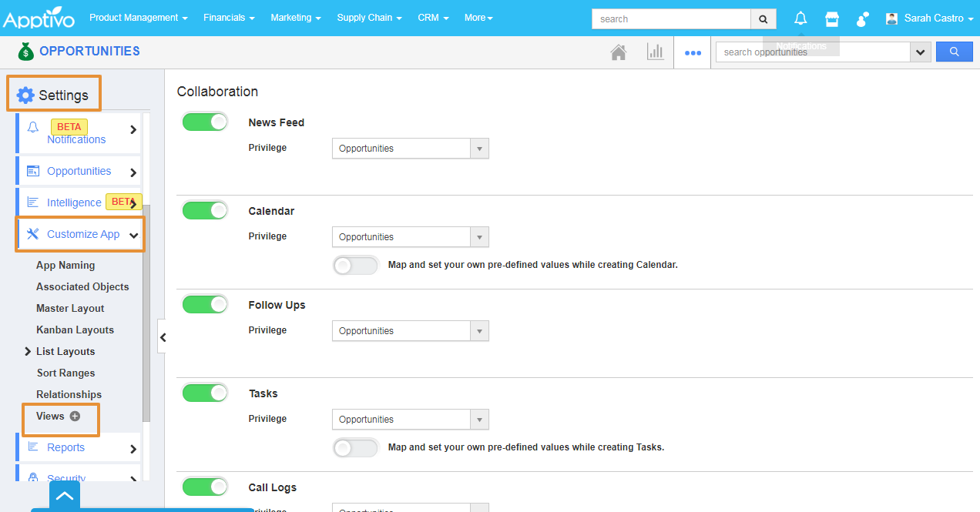Open Kanban Layouts settings

(x=75, y=330)
